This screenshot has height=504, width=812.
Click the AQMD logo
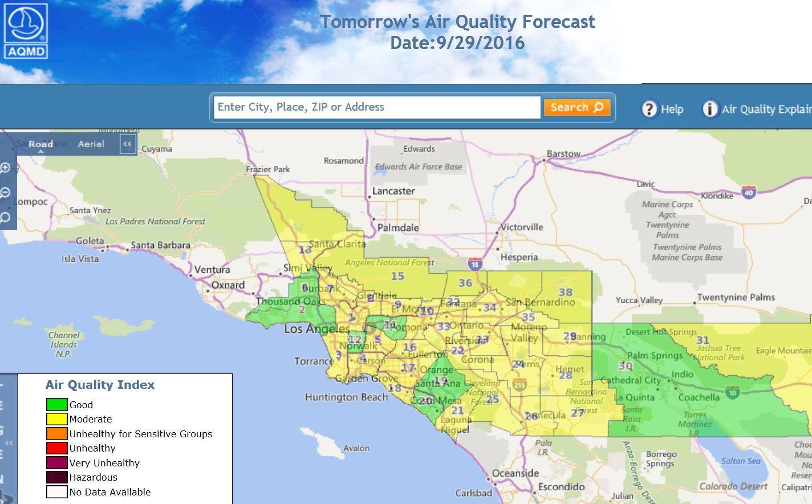[x=26, y=31]
